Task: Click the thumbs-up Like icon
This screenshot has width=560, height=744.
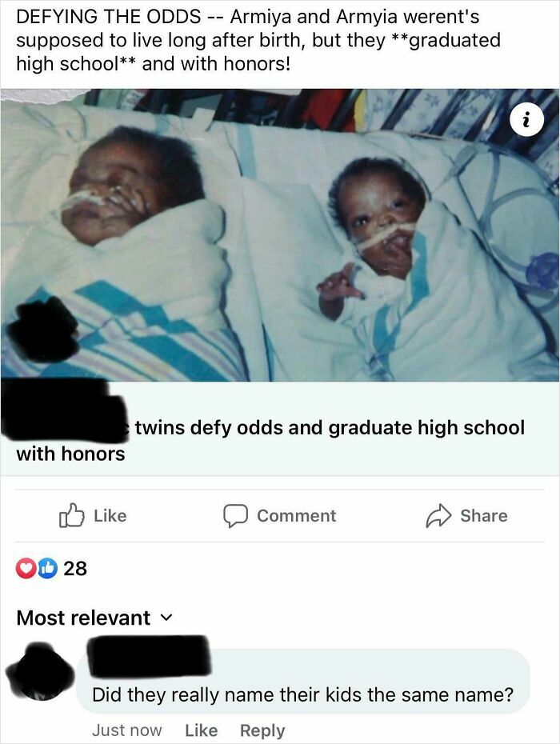Action: coord(72,515)
